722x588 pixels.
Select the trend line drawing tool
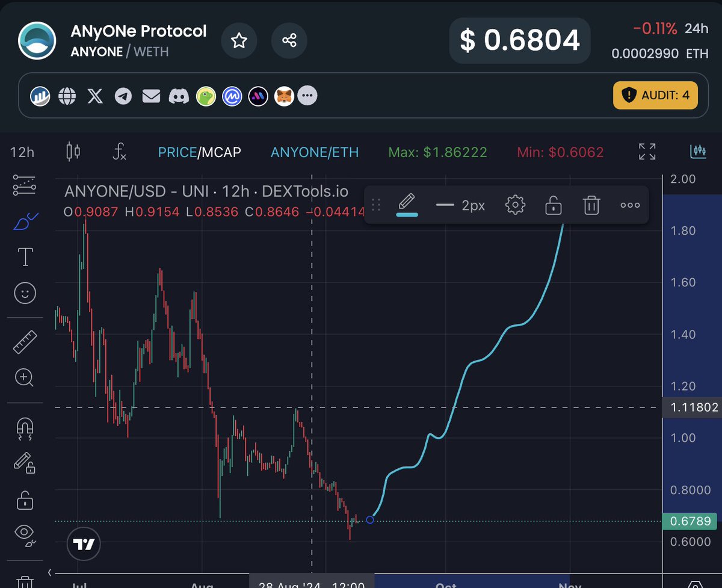click(x=25, y=185)
